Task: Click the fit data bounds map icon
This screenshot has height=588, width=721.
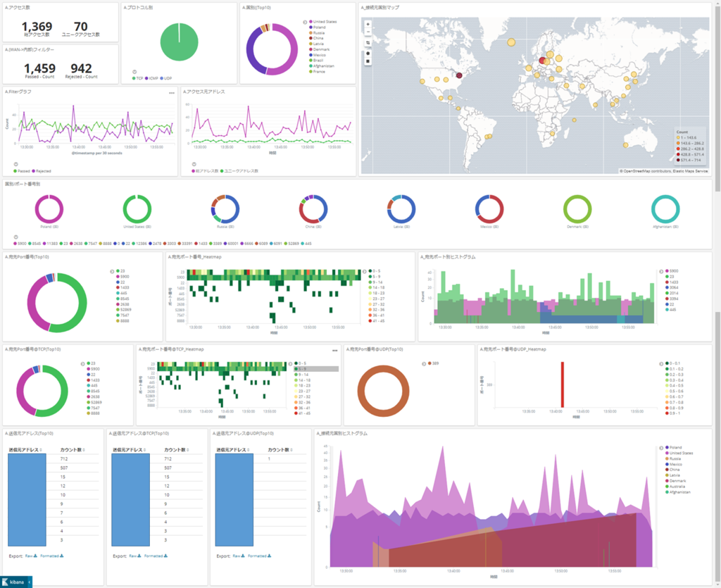Action: (x=368, y=43)
